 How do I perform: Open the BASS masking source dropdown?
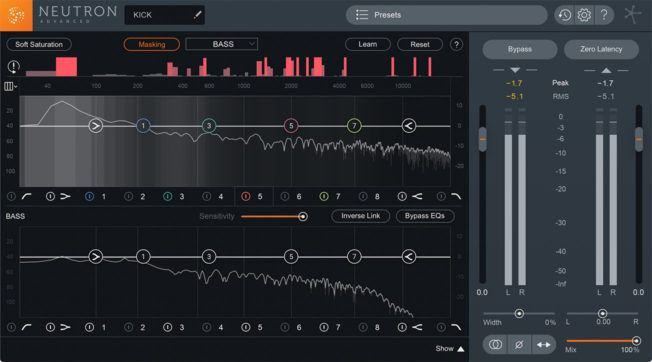222,44
